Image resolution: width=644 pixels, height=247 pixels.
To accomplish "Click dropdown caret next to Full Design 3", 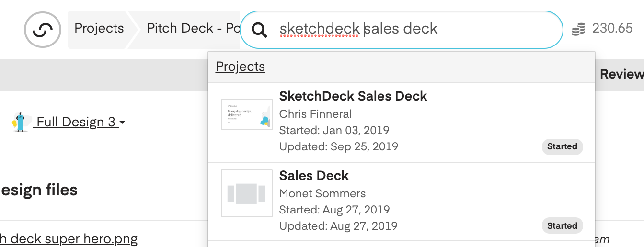I will coord(122,123).
